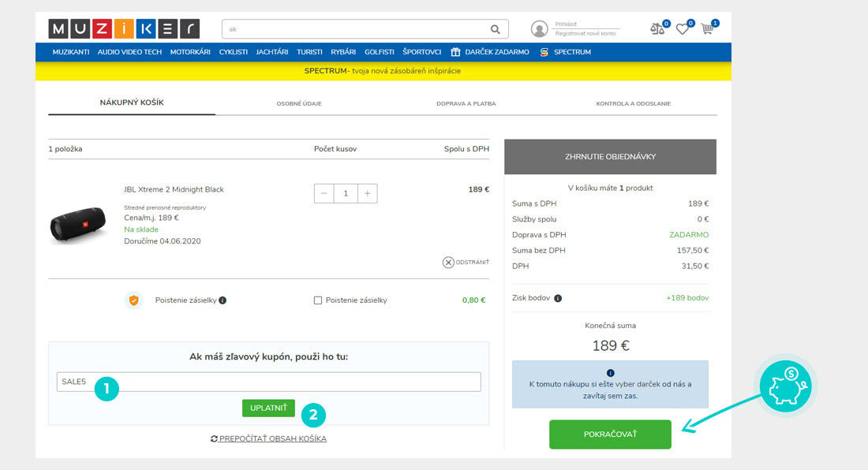
Task: Open the Cyklisti menu
Action: 233,52
